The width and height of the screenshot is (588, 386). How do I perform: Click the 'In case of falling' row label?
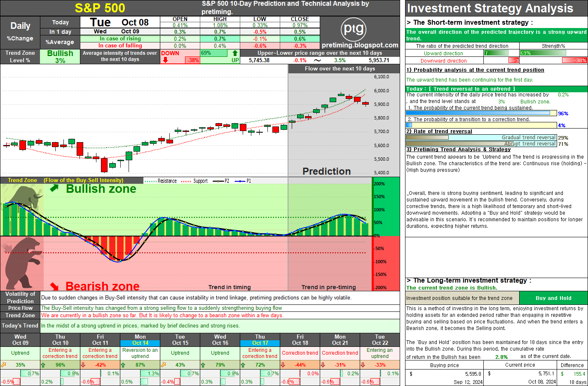(120, 46)
